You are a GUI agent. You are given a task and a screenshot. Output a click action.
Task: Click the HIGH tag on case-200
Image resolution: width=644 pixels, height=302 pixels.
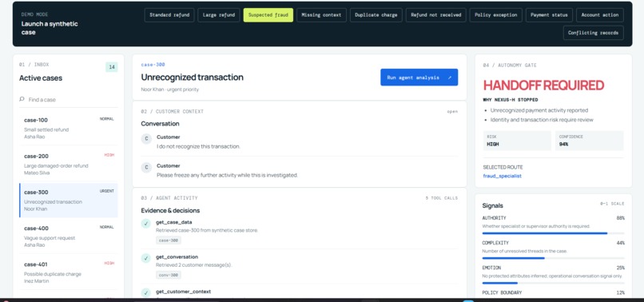point(109,155)
